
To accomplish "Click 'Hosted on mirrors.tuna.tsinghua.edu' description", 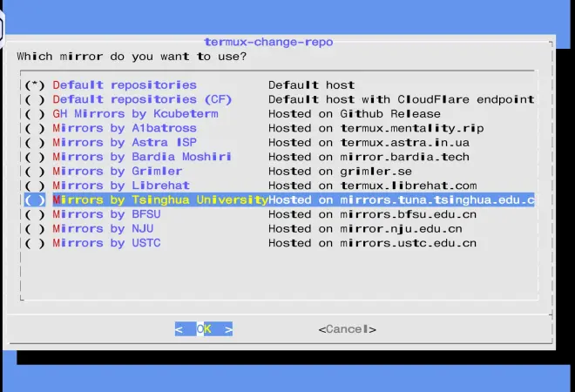I will 402,199.
